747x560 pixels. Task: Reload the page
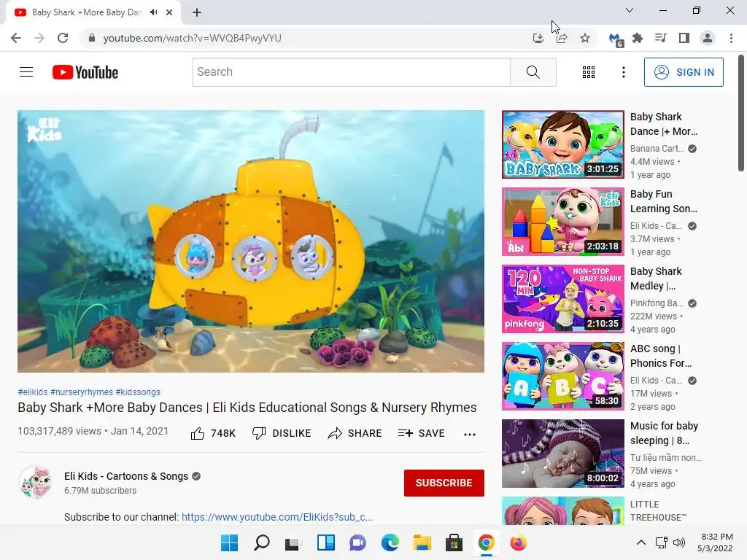[63, 38]
